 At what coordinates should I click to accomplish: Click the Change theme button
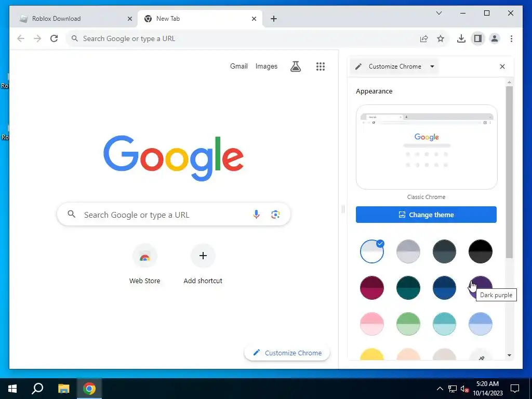click(426, 215)
